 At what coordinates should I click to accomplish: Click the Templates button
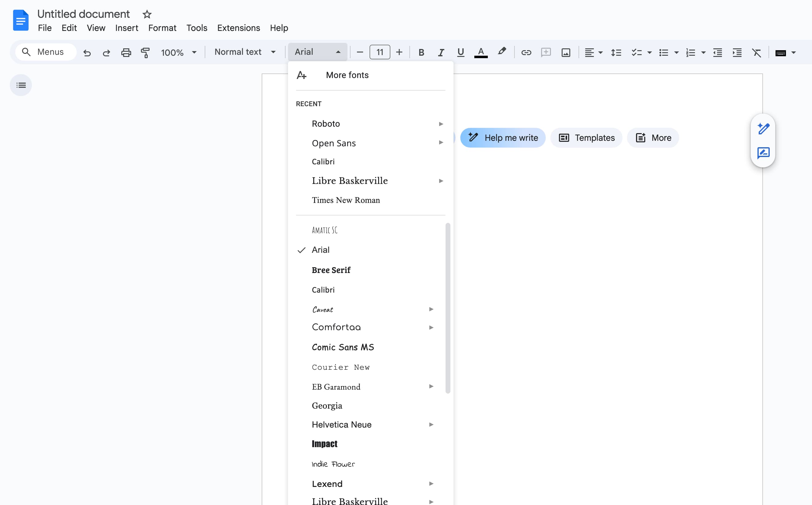click(586, 137)
